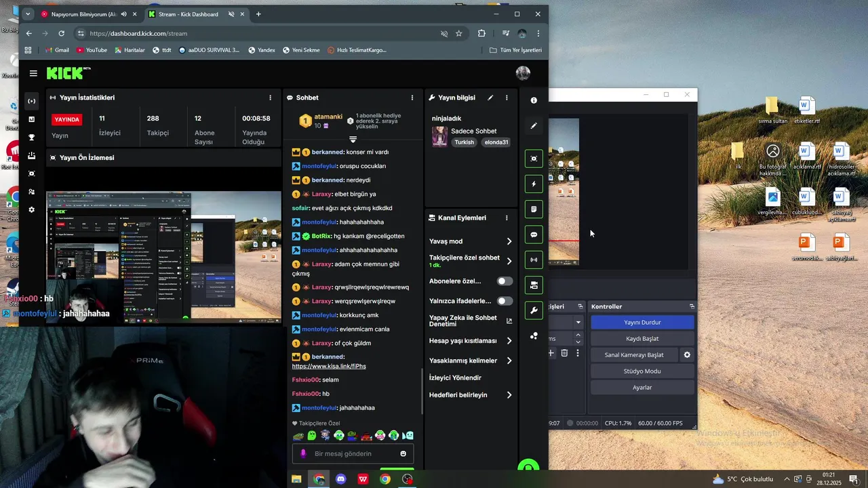Open the screen capture icon in left sidebar
The height and width of the screenshot is (488, 868).
(31, 174)
